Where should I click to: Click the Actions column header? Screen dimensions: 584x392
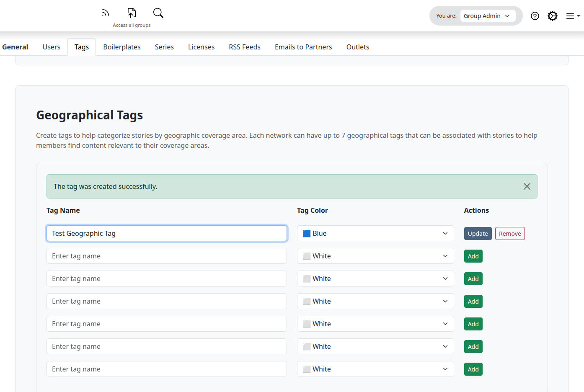click(476, 210)
